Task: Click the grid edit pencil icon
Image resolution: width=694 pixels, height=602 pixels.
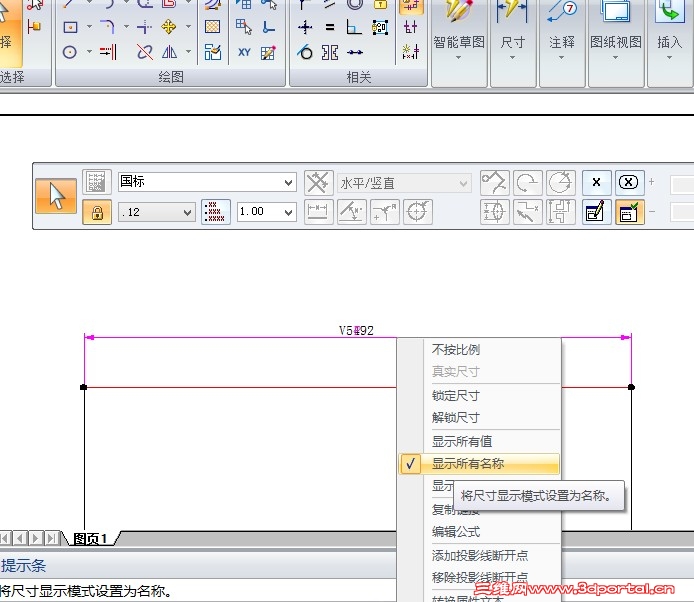Action: (268, 53)
